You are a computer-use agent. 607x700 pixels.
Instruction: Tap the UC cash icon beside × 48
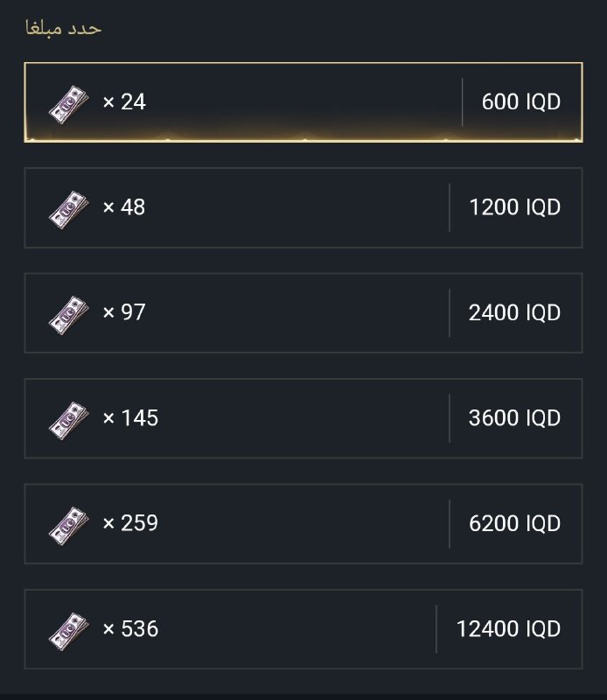69,210
